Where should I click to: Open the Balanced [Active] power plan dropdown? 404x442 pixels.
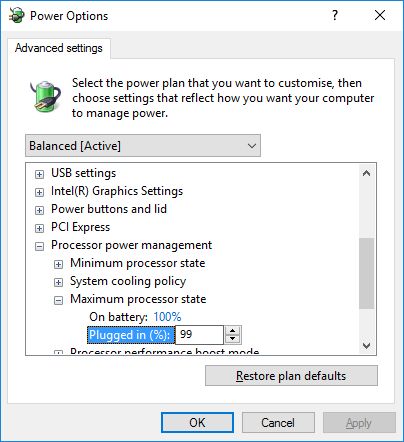[143, 146]
